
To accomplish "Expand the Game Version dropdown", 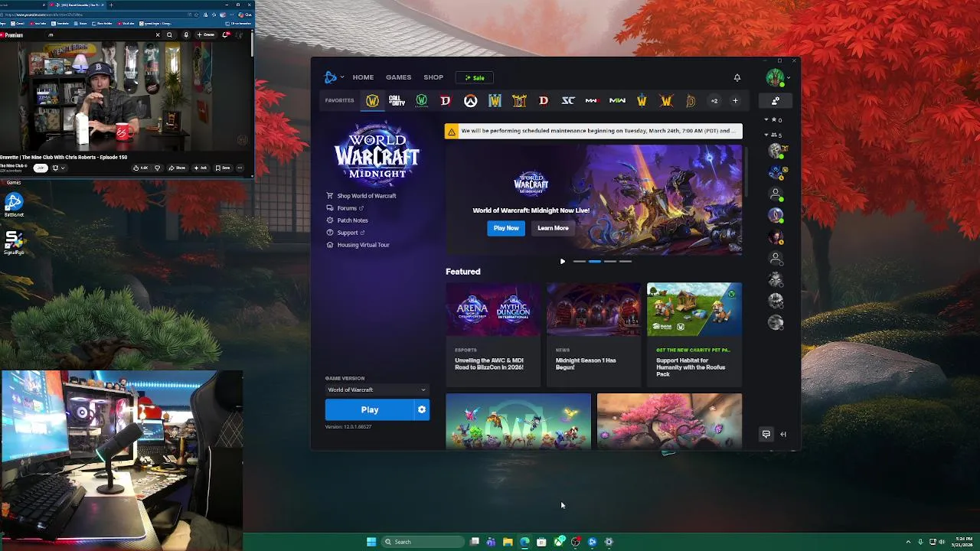I will (377, 390).
